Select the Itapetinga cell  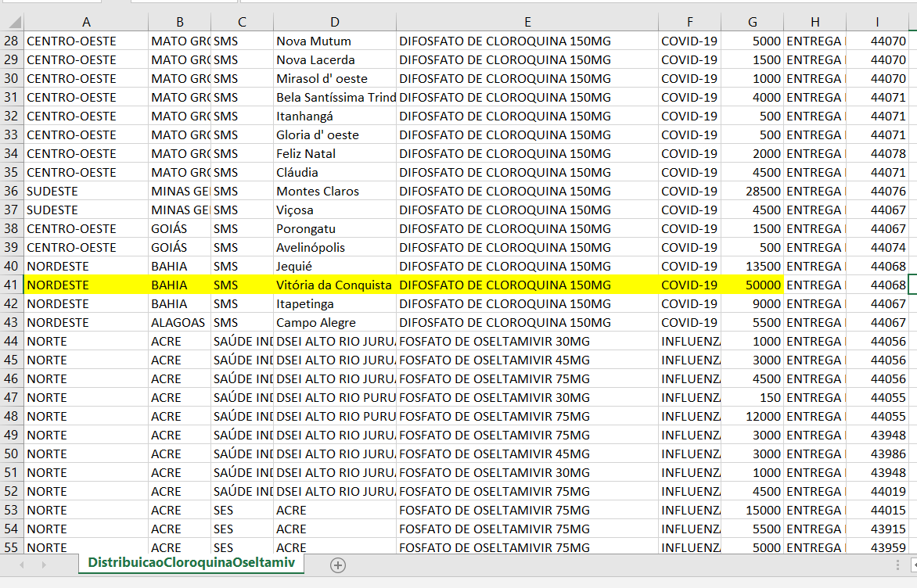[334, 304]
